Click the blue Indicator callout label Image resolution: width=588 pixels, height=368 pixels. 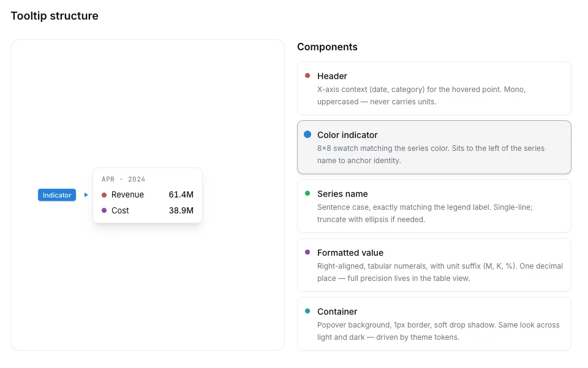coord(57,195)
